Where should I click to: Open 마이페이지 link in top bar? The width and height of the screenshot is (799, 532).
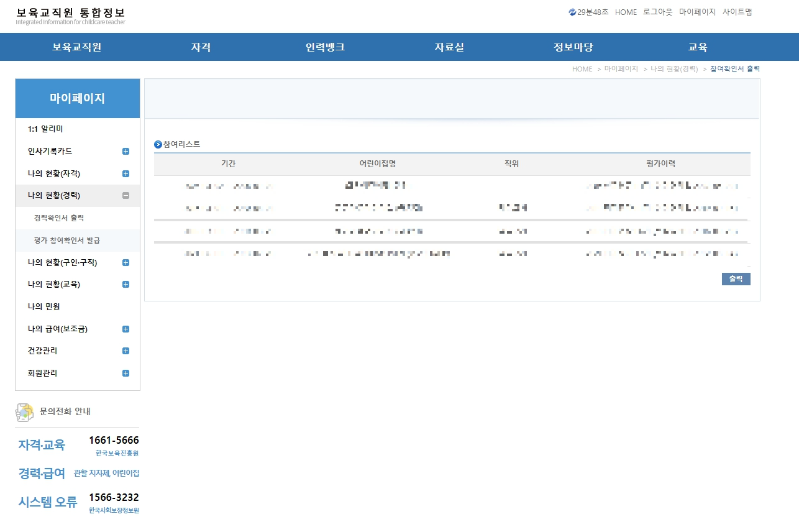tap(698, 12)
